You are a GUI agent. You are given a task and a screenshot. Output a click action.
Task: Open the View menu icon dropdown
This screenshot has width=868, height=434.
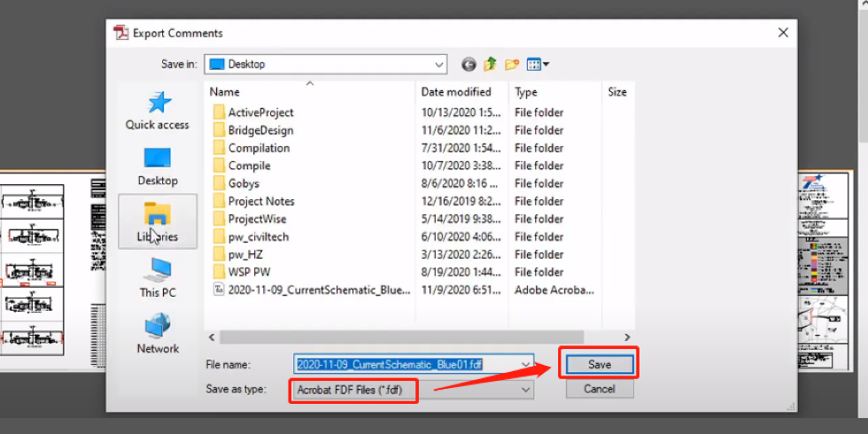click(538, 65)
